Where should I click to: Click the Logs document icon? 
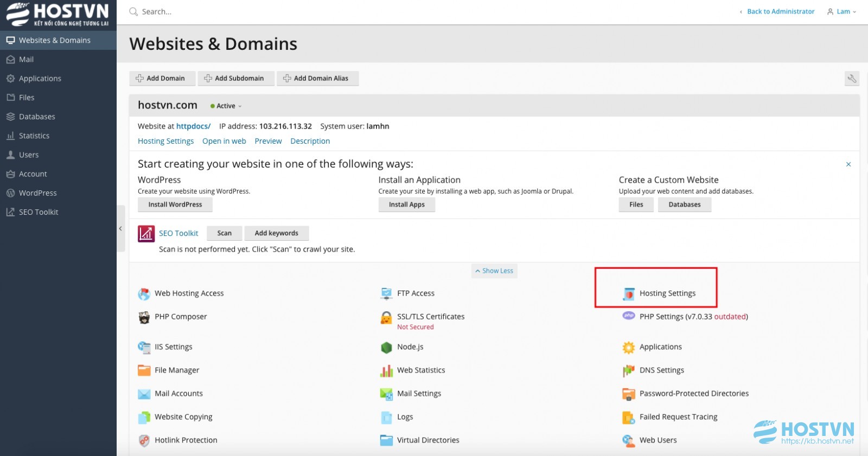386,417
